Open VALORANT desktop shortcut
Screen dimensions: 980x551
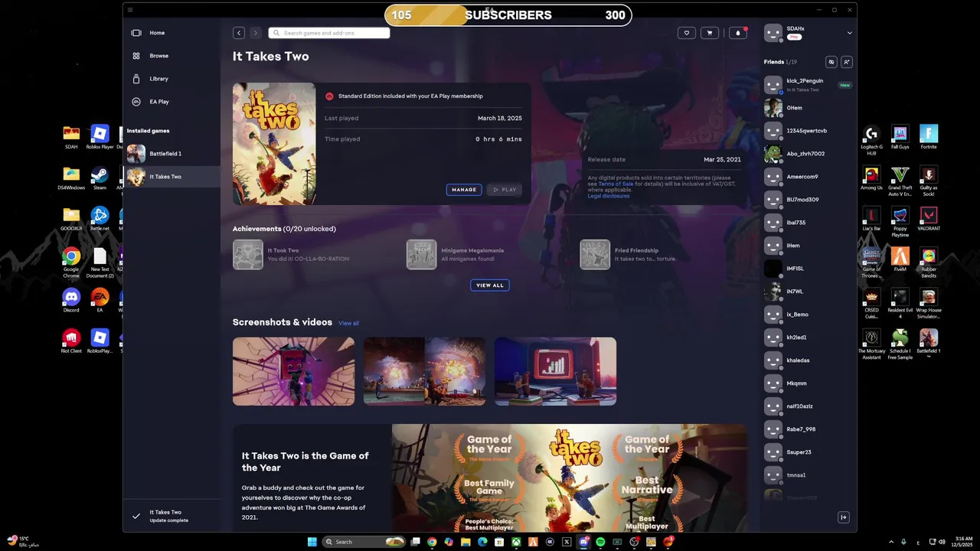point(929,219)
